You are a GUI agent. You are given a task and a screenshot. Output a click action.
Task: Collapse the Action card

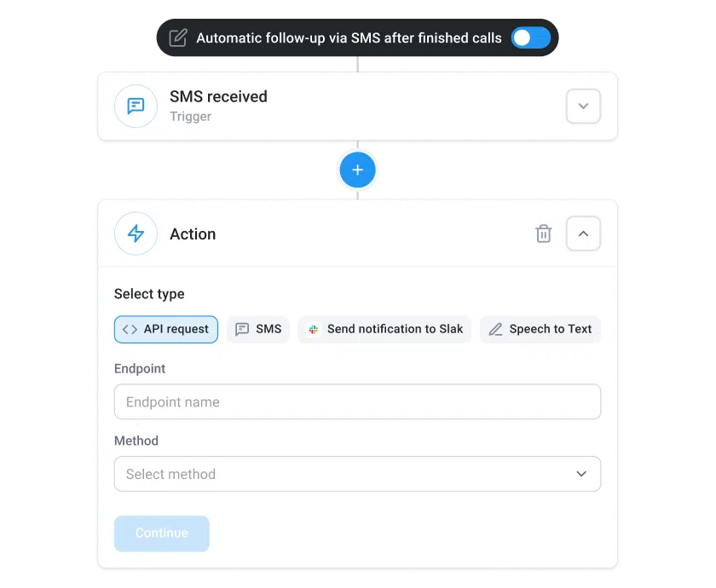[583, 234]
